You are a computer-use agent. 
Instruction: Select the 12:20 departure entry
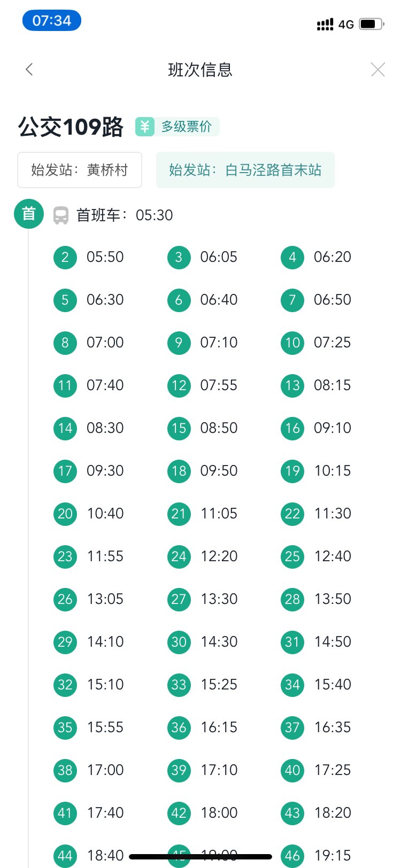[219, 556]
